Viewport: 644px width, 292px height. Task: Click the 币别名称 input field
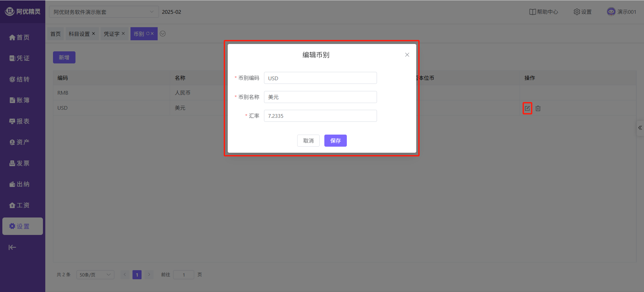320,97
